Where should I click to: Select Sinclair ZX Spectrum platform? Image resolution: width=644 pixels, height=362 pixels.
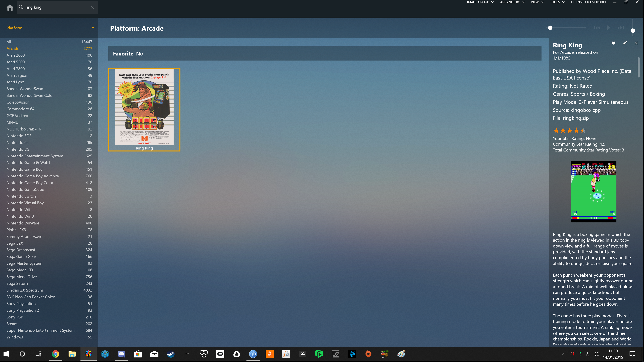[x=49, y=290]
